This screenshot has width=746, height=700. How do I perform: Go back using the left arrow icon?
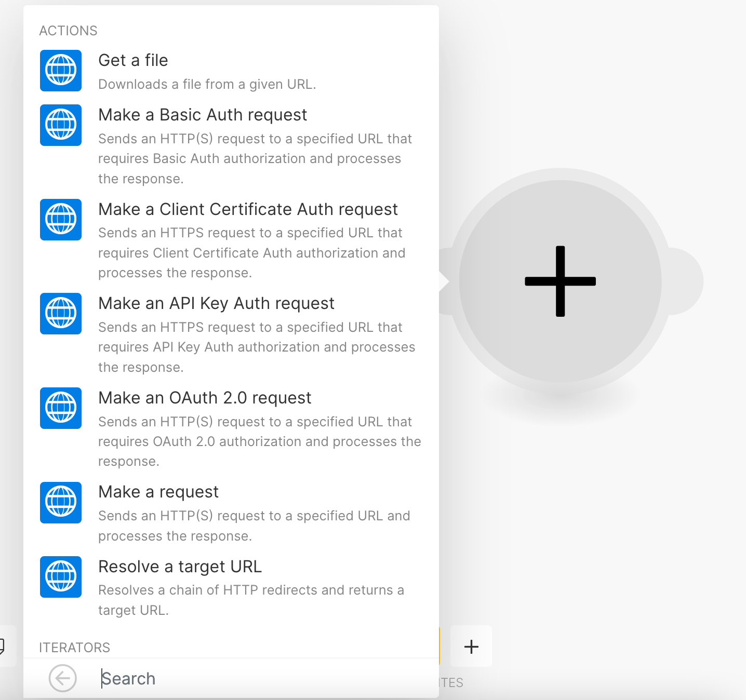click(63, 678)
